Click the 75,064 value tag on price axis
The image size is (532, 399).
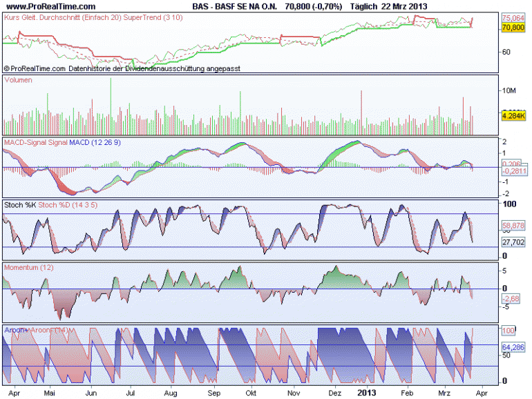(x=513, y=18)
